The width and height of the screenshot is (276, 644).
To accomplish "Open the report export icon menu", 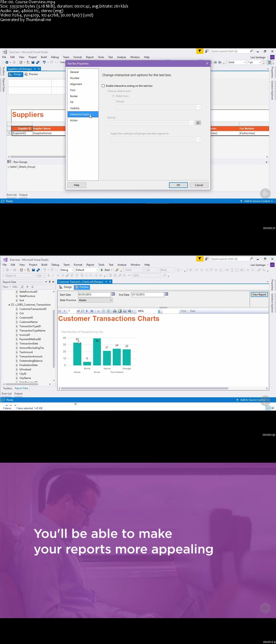I will [130, 311].
